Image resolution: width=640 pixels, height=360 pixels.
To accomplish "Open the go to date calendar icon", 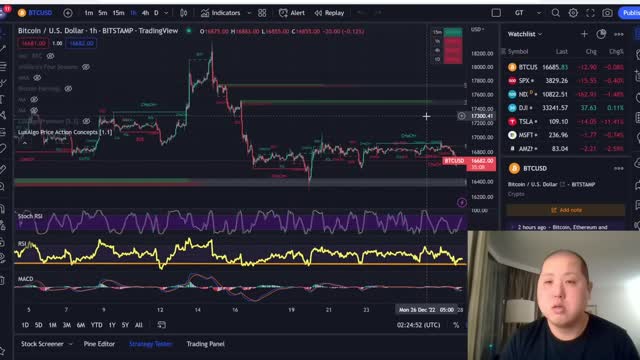I will click(161, 325).
